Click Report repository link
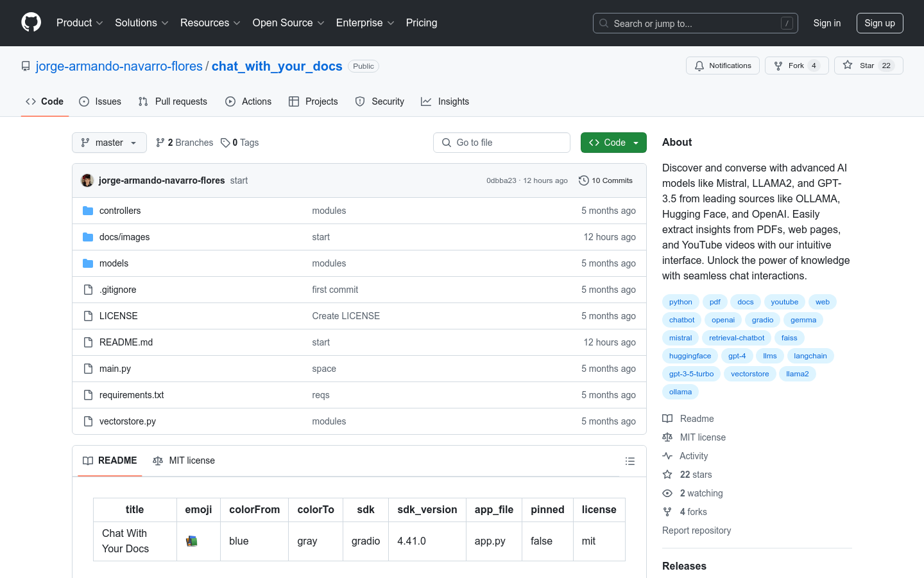The width and height of the screenshot is (924, 578). pyautogui.click(x=696, y=530)
